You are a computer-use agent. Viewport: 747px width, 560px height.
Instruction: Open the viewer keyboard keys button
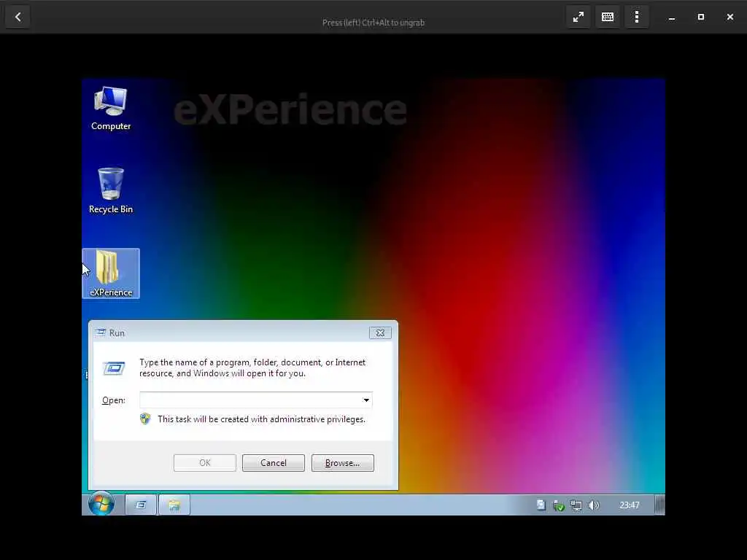tap(608, 17)
